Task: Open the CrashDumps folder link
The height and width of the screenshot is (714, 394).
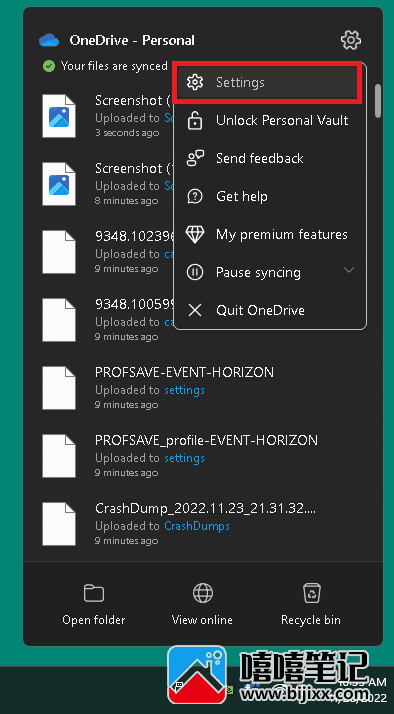Action: (197, 526)
